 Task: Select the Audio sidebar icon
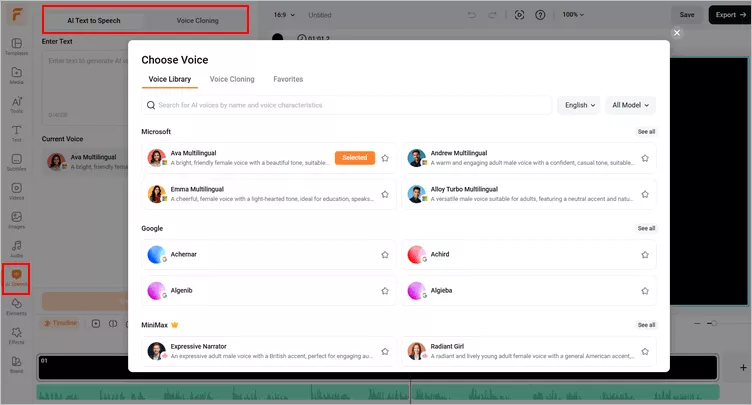pyautogui.click(x=16, y=248)
